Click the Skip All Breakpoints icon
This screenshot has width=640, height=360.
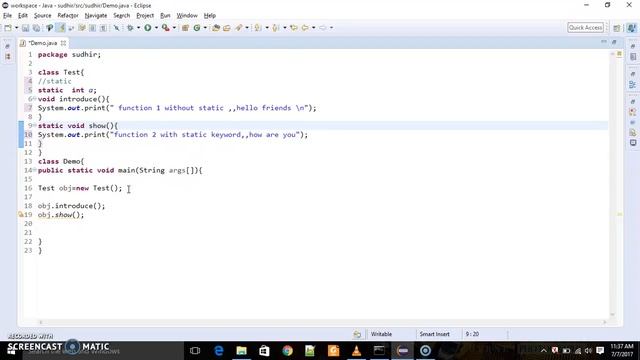(x=116, y=28)
